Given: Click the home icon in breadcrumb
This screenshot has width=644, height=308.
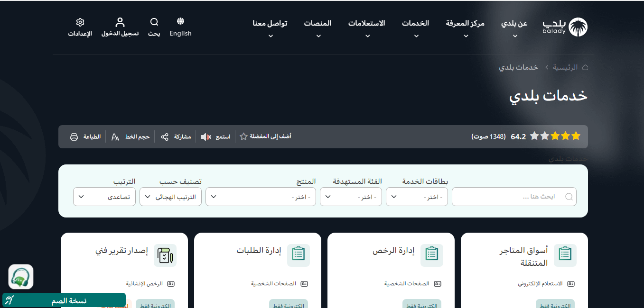Looking at the screenshot, I should [x=585, y=67].
